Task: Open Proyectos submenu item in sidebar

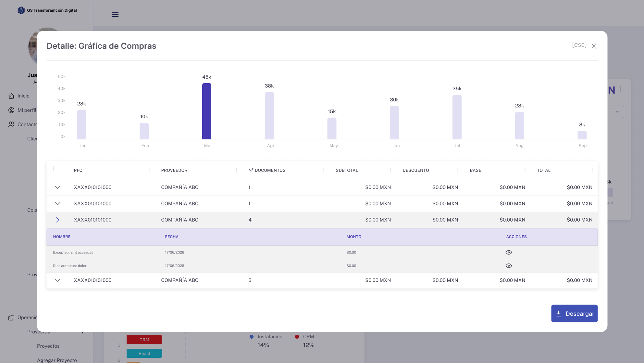Action: pyautogui.click(x=48, y=346)
